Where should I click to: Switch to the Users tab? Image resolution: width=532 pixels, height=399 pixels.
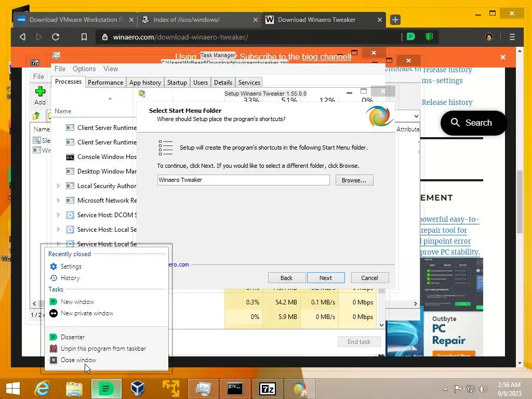[201, 83]
